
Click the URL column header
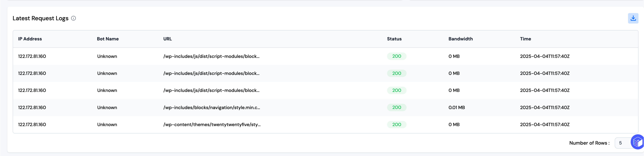click(x=167, y=39)
